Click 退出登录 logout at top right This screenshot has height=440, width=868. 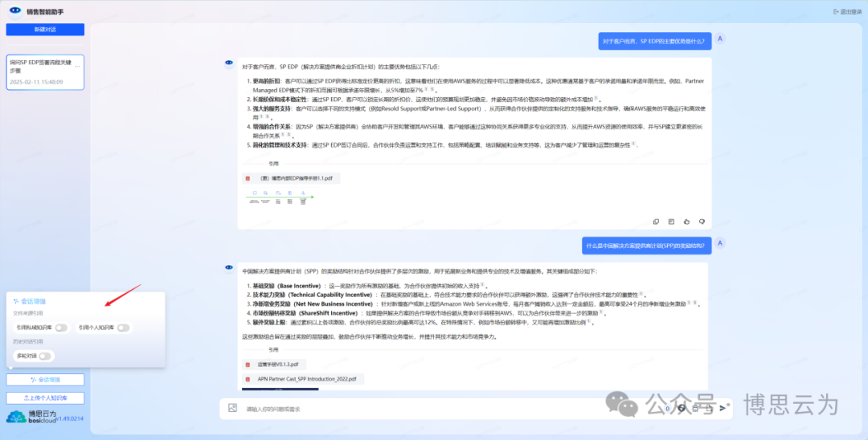(848, 11)
